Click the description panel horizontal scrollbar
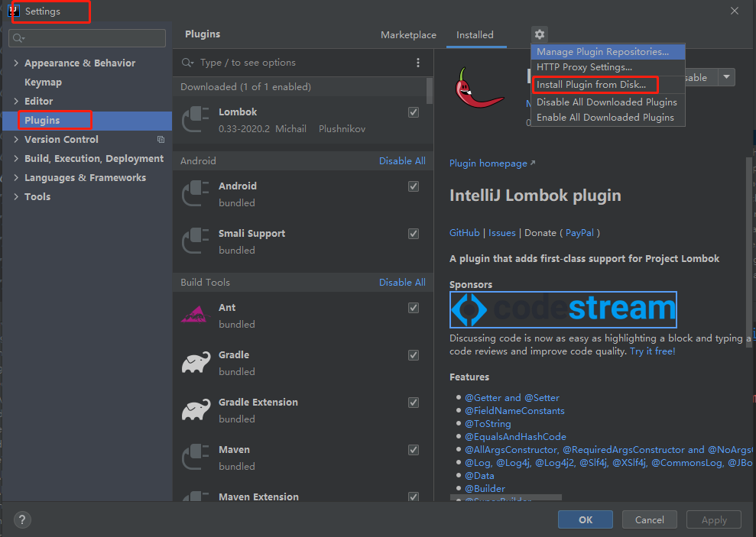The height and width of the screenshot is (537, 756). (506, 497)
